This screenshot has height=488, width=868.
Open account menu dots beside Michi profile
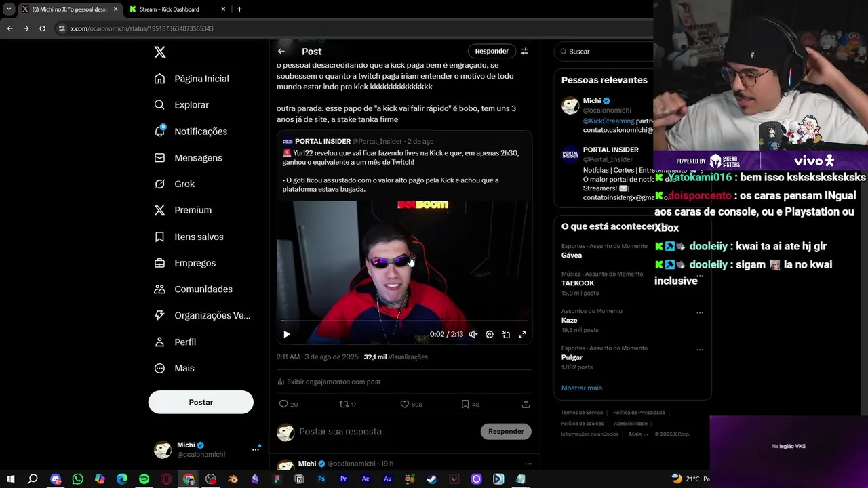[x=256, y=449]
